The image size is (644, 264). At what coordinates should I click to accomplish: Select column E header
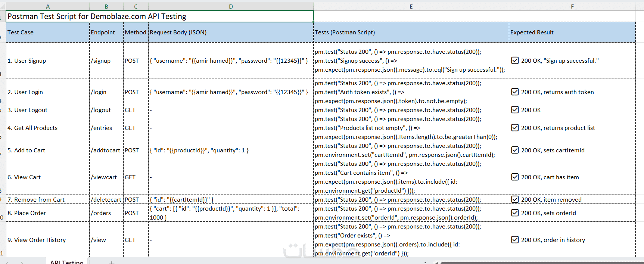(411, 6)
